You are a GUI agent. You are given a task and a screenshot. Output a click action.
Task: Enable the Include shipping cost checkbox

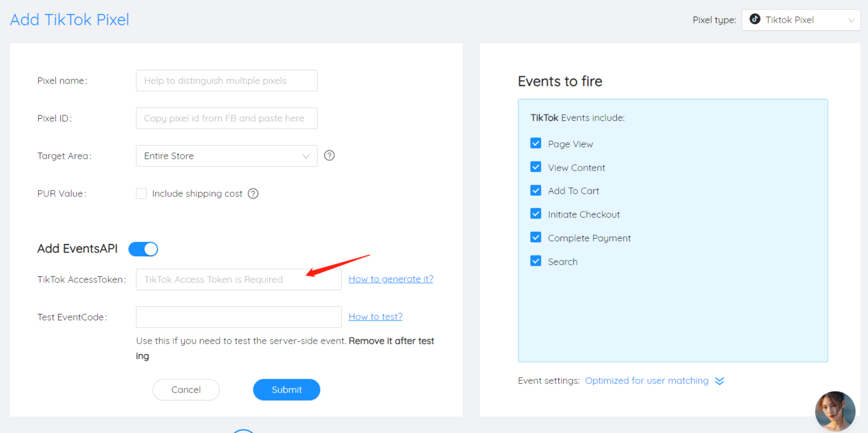[141, 193]
